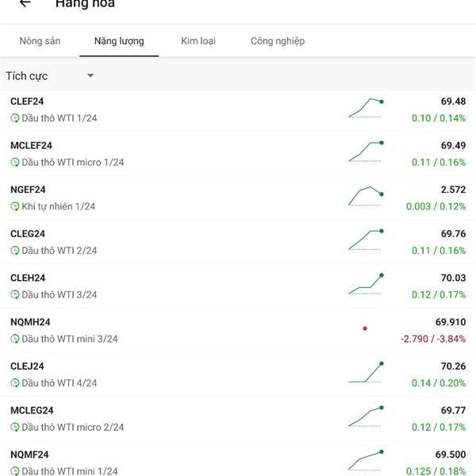Click clock icon beside Dầu thô WTI mini 3/24
This screenshot has width=476, height=476.
pos(15,339)
